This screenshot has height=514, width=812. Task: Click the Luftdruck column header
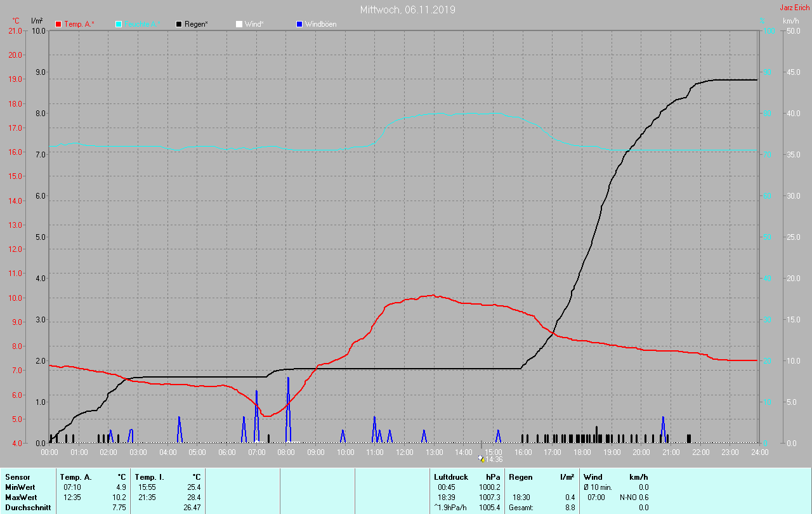451,477
